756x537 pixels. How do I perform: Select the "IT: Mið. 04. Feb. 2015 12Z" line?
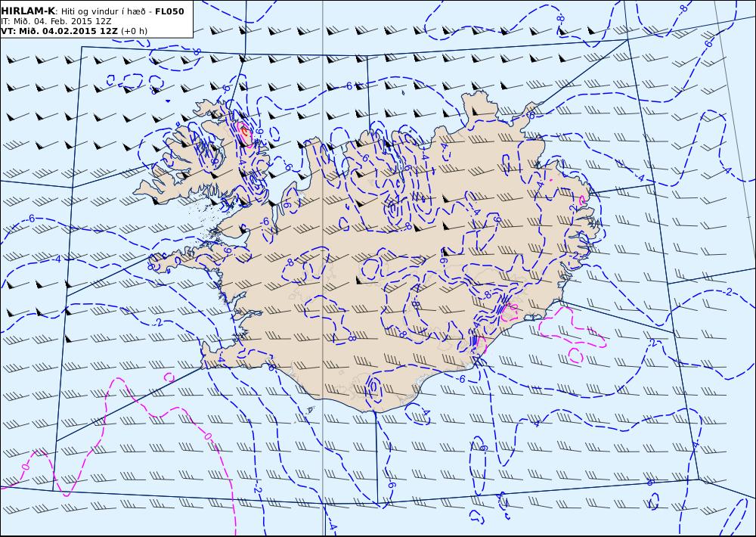(x=57, y=21)
